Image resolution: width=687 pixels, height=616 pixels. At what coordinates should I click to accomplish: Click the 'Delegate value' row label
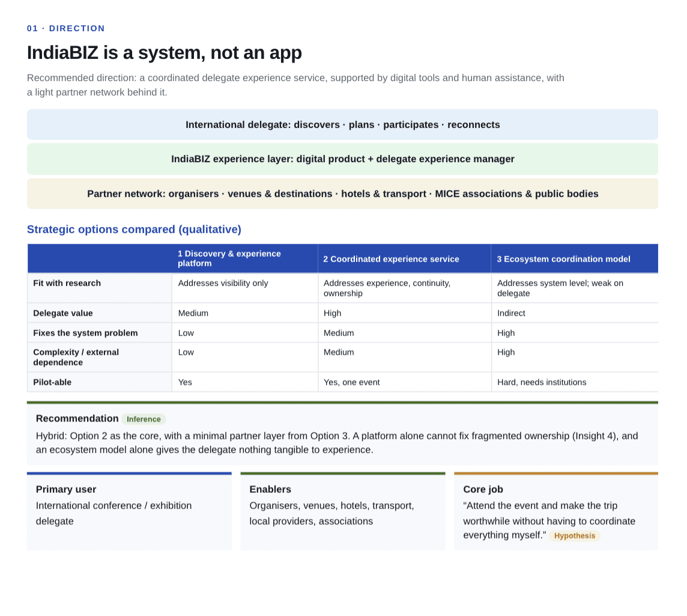pos(63,313)
